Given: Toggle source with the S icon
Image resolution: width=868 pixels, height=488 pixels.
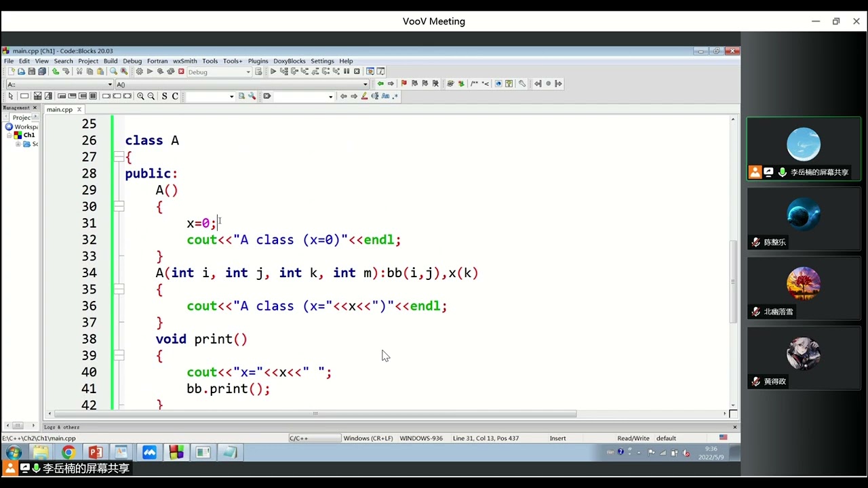Looking at the screenshot, I should (x=164, y=96).
